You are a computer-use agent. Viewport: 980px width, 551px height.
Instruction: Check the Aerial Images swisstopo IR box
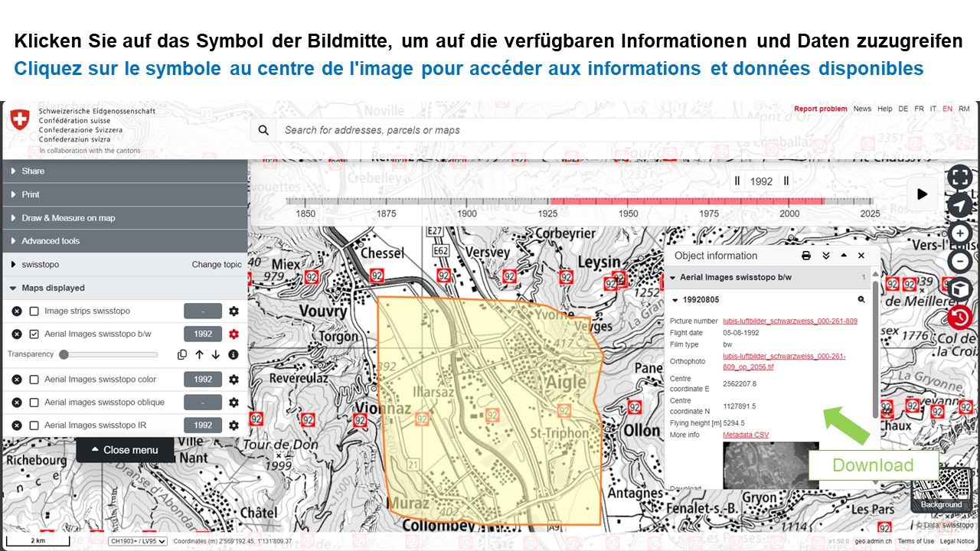(x=34, y=425)
